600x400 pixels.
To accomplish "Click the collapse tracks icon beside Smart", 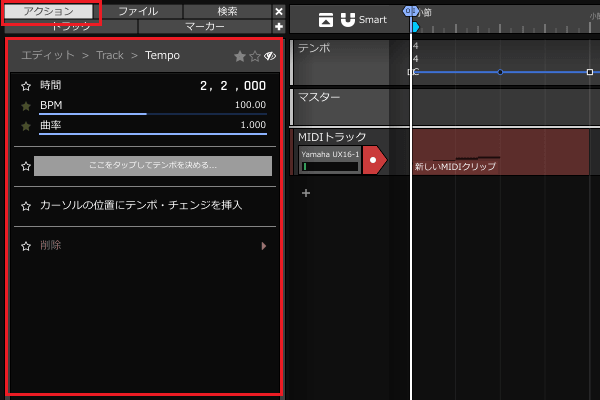I will point(326,19).
